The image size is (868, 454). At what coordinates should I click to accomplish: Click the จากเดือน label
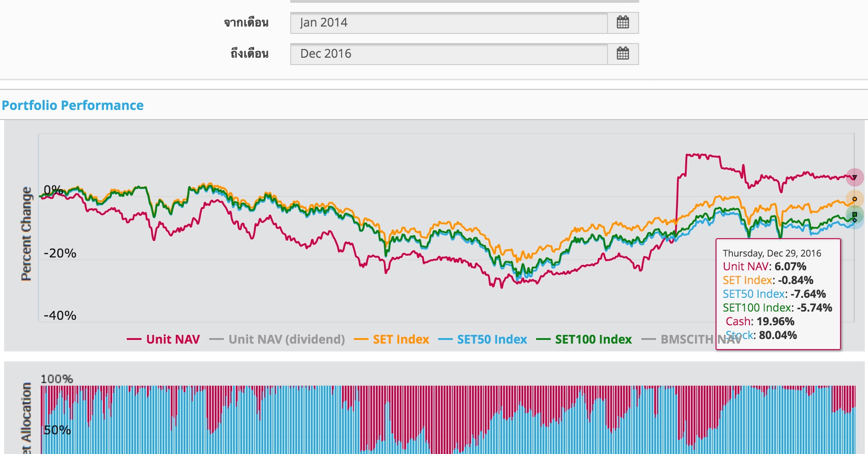pos(246,22)
